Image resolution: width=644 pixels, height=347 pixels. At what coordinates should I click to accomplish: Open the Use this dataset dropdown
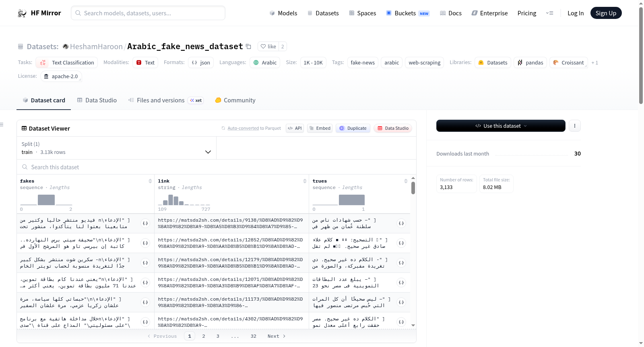click(501, 126)
